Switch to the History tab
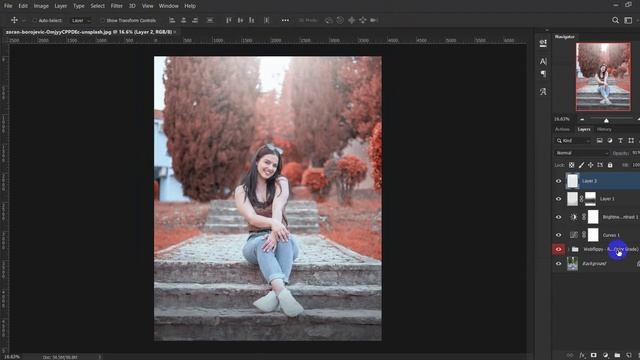The height and width of the screenshot is (360, 640). [604, 129]
